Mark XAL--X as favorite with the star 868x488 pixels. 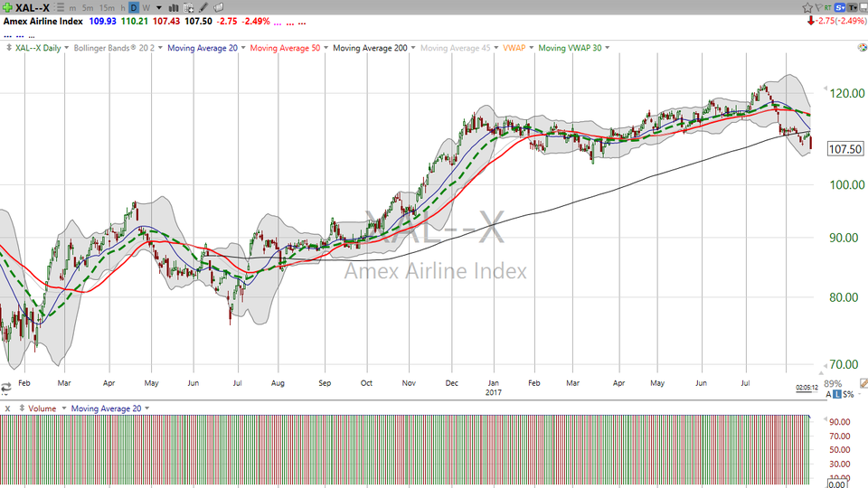click(x=807, y=8)
